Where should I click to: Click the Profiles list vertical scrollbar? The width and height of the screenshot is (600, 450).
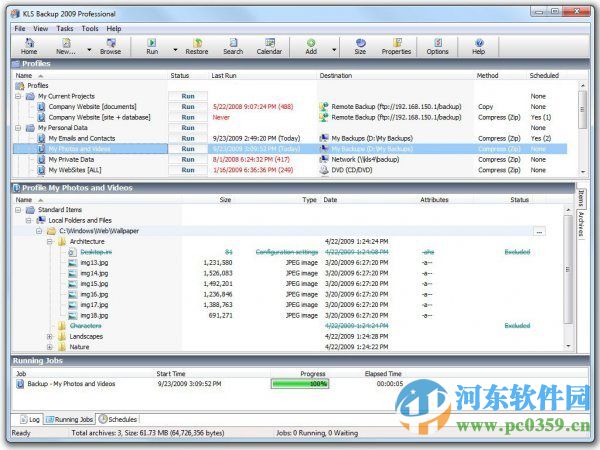(582, 128)
